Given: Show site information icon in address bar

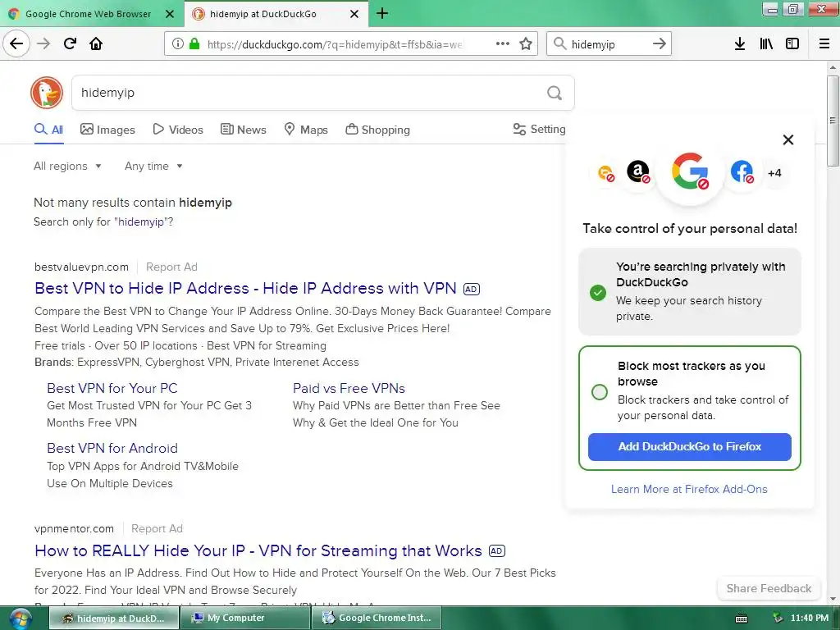Looking at the screenshot, I should pos(177,44).
